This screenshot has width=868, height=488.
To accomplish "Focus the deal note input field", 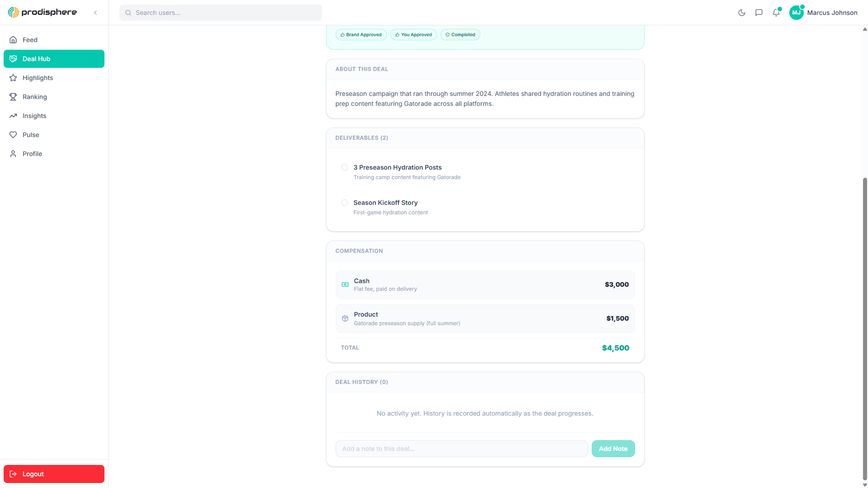I will click(x=461, y=449).
